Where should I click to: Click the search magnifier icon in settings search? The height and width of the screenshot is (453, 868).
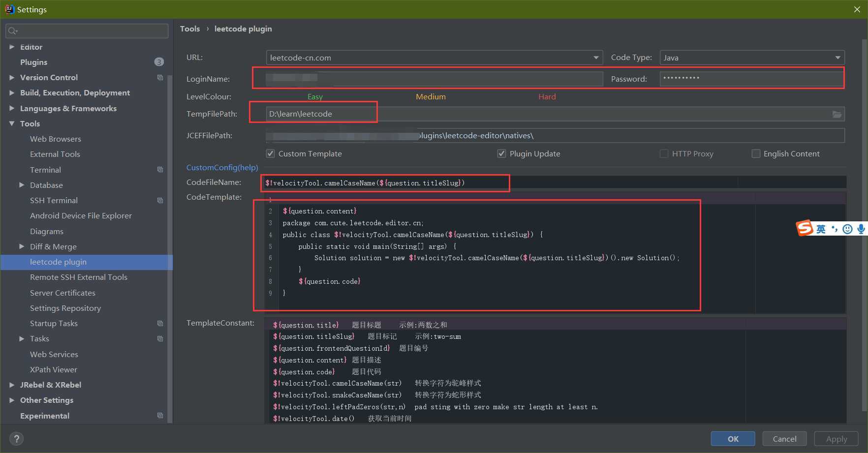[12, 31]
